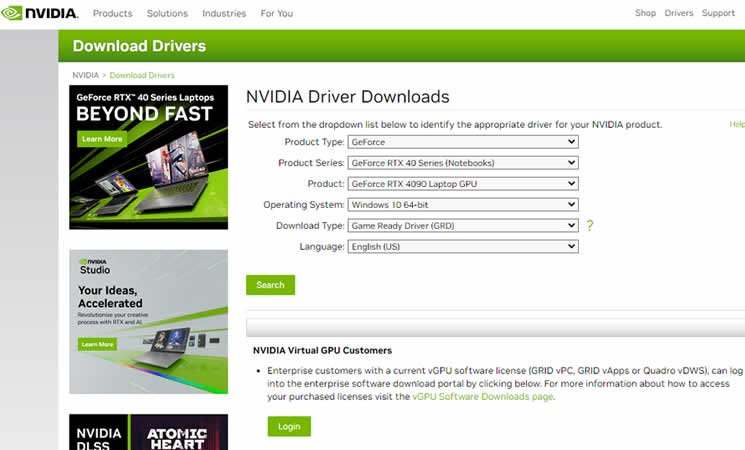Click the Download Drivers page title
745x450 pixels.
[x=139, y=46]
